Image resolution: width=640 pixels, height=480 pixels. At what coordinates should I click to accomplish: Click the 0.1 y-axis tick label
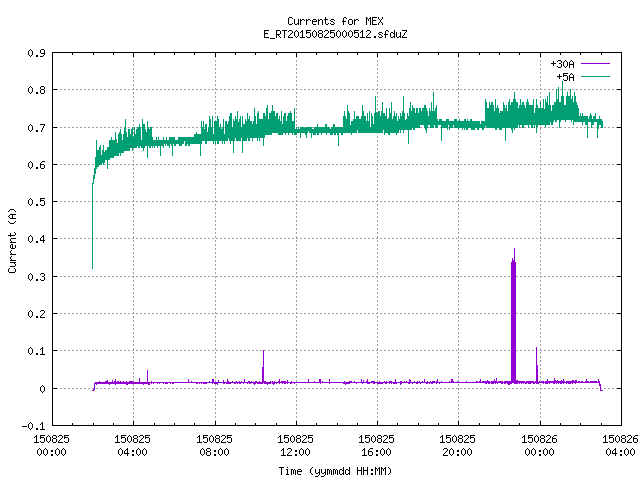coord(36,351)
